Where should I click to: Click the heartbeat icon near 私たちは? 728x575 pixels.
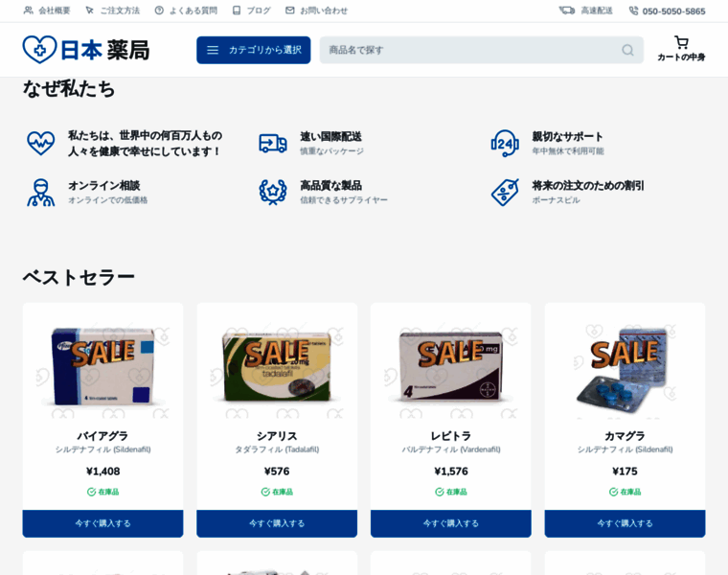(41, 143)
